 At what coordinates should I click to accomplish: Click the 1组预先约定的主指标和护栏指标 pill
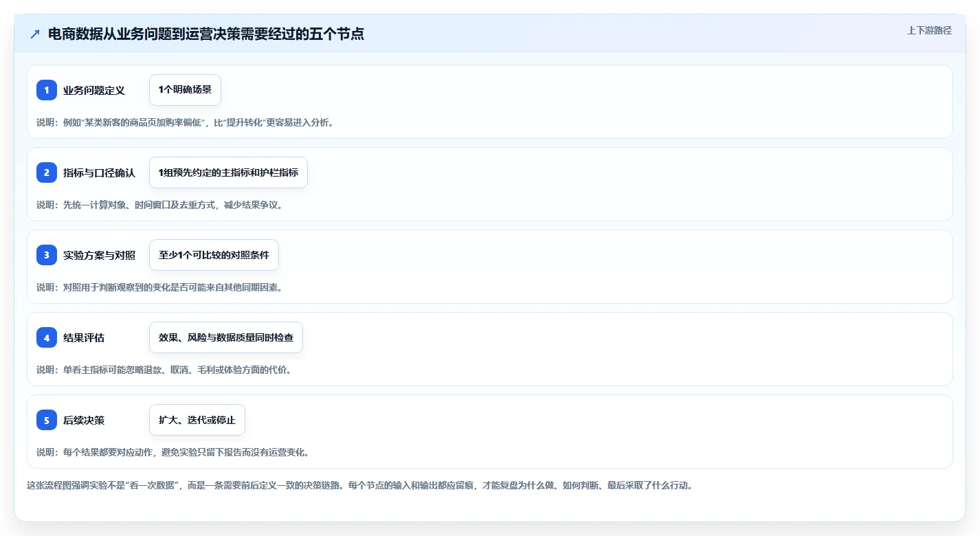point(228,172)
